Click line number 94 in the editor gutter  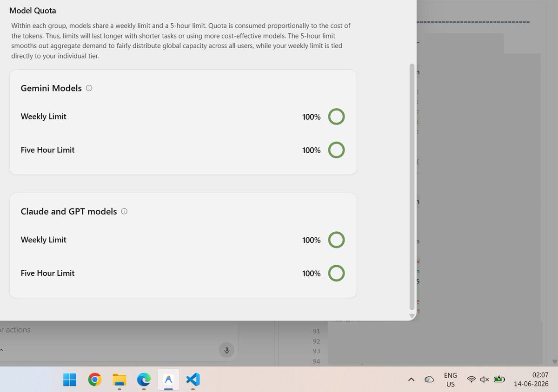point(317,361)
